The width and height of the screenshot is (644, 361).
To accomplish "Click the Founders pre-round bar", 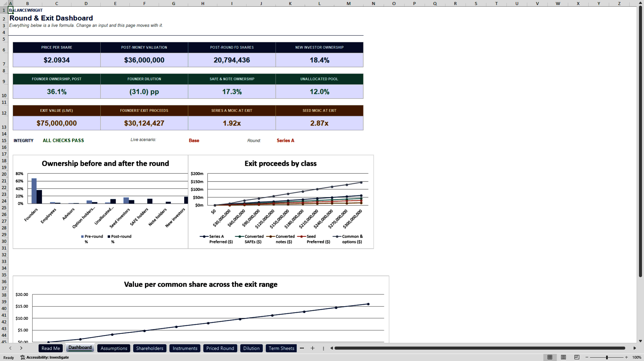I will click(34, 191).
